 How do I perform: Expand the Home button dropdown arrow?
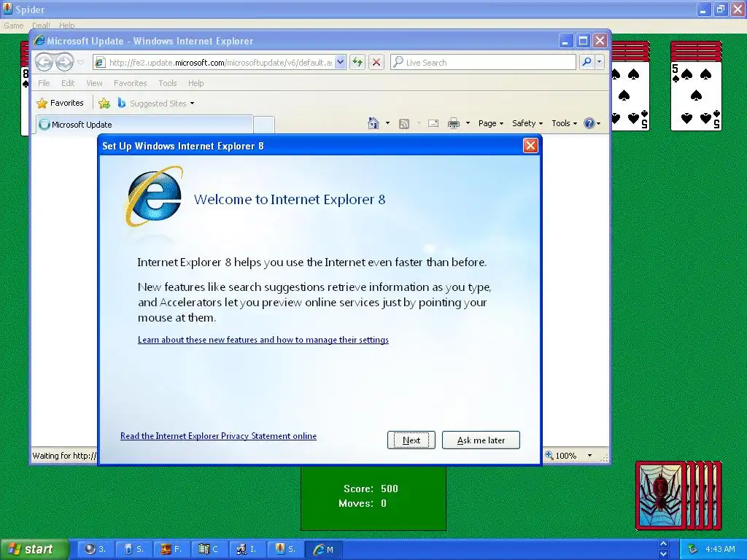tap(387, 123)
